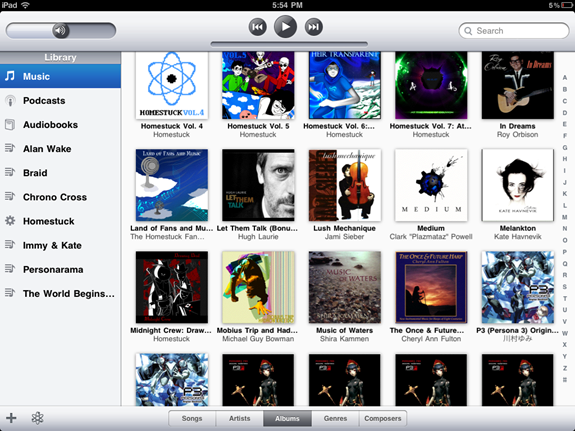Open the Braid playlist
575x431 pixels.
(x=60, y=173)
